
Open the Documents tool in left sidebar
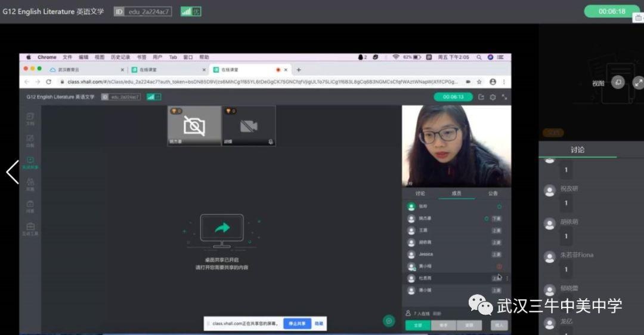[30, 119]
